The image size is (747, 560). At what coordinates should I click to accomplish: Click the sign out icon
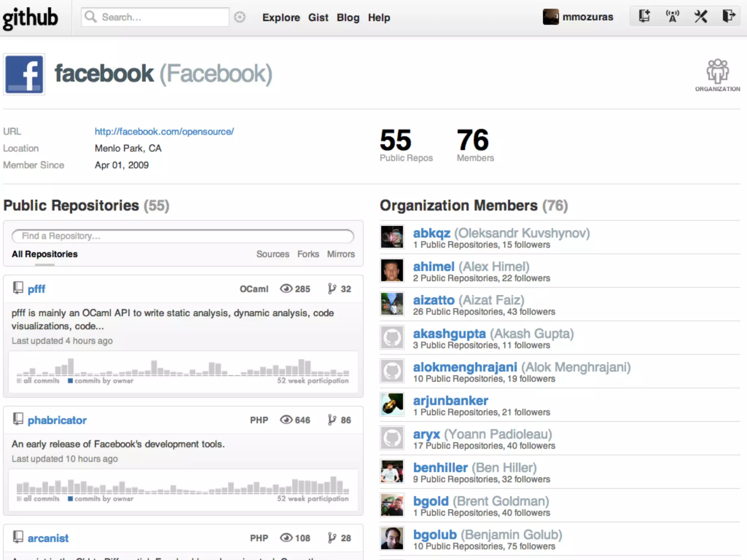tap(728, 16)
